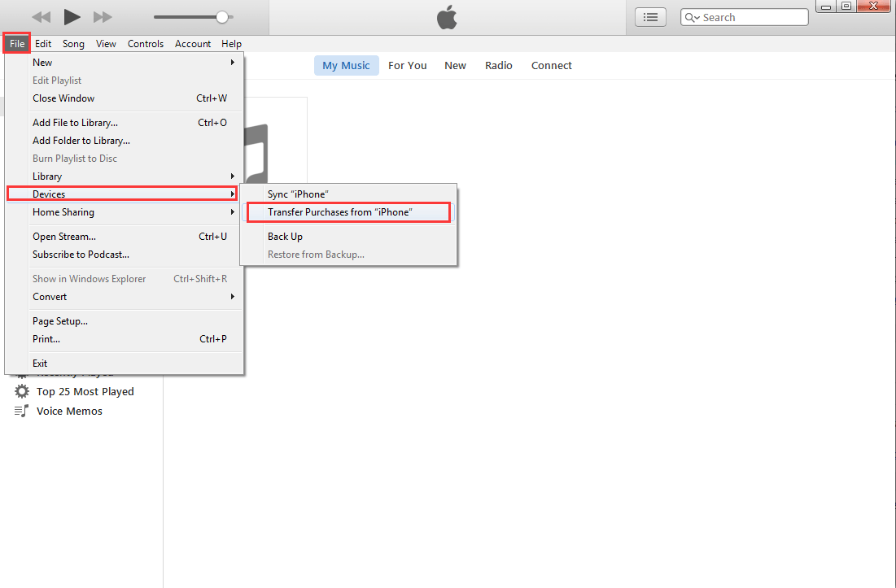Select Back Up in the Devices submenu
Screen dimensions: 896x588
[285, 237]
